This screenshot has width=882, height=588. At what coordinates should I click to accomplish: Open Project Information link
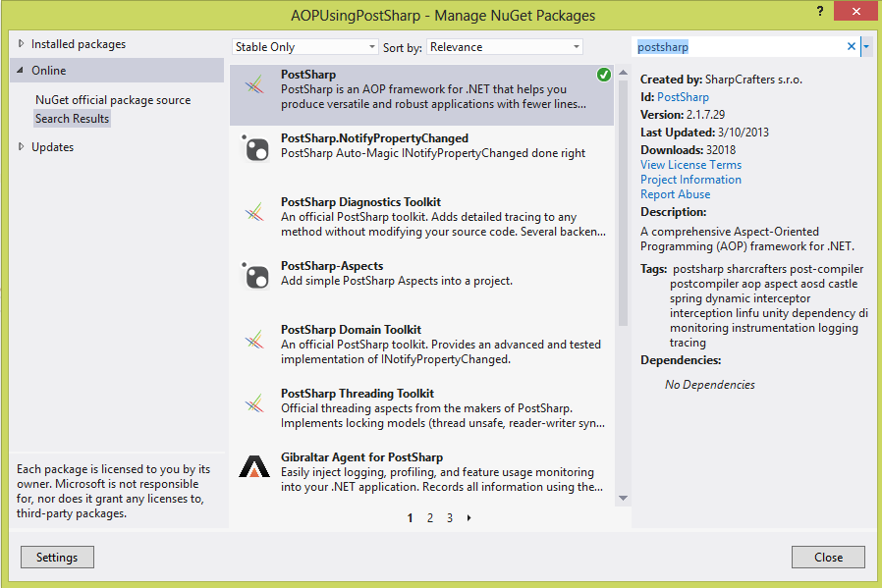tap(690, 180)
